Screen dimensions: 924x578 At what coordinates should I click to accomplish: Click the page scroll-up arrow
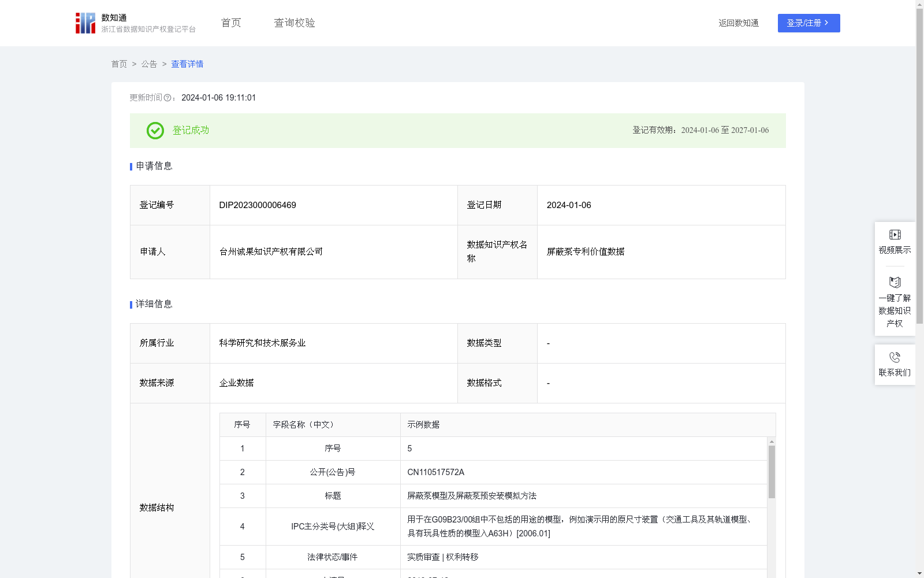pyautogui.click(x=919, y=4)
